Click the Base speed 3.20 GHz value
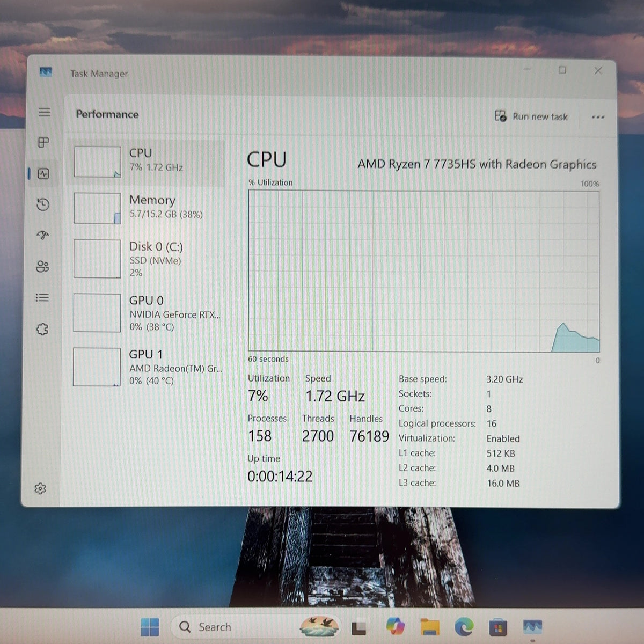Image resolution: width=644 pixels, height=644 pixels. tap(505, 379)
